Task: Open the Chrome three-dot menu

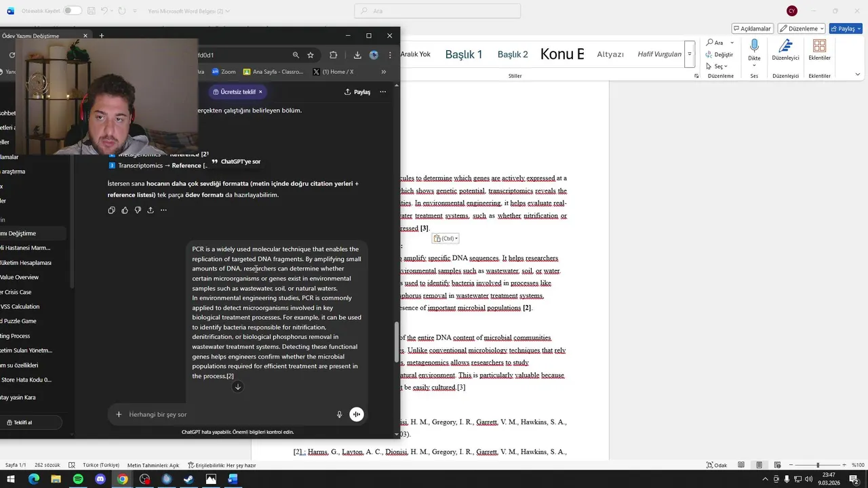Action: tap(390, 55)
